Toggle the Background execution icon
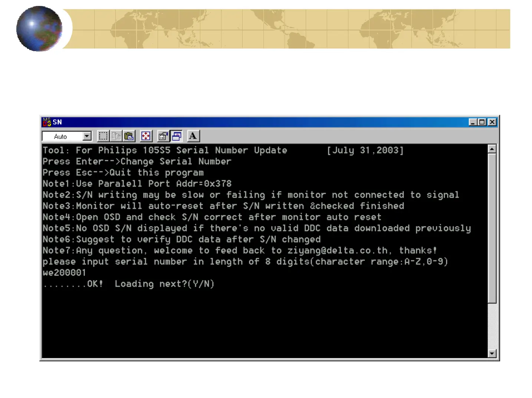 tap(176, 136)
